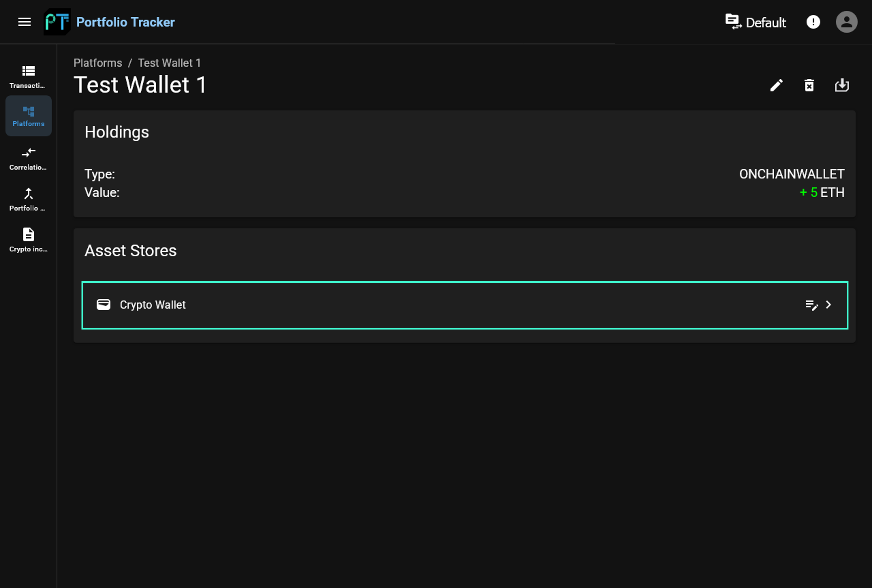Click the Platforms breadcrumb link
Screen dimensions: 872x588
[x=98, y=63]
